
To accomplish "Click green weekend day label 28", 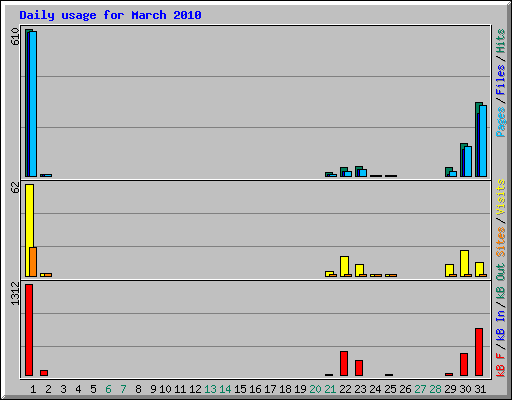I will tap(435, 389).
